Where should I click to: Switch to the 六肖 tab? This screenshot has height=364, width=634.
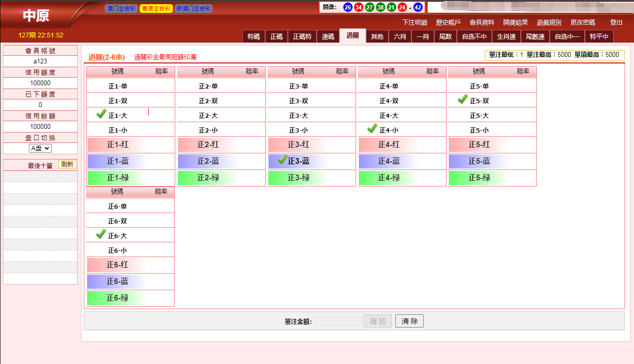coord(400,36)
